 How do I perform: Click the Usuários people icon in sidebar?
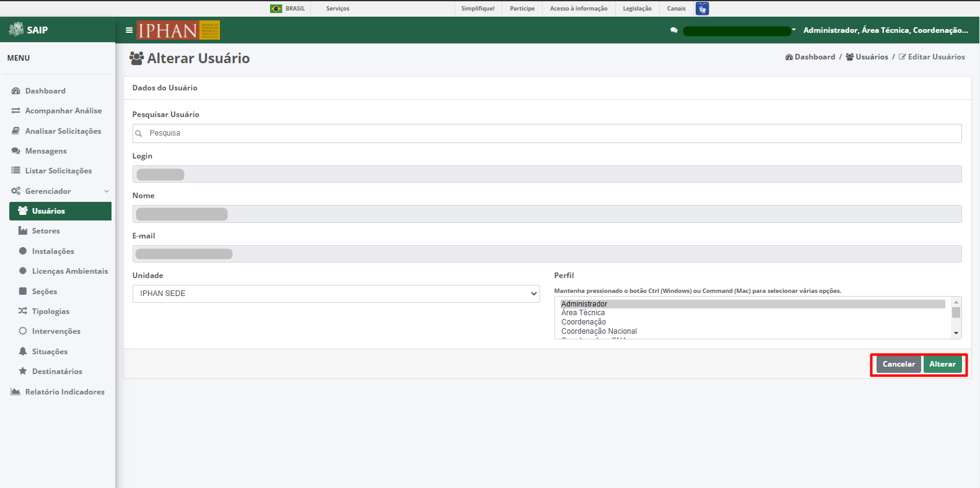[23, 211]
